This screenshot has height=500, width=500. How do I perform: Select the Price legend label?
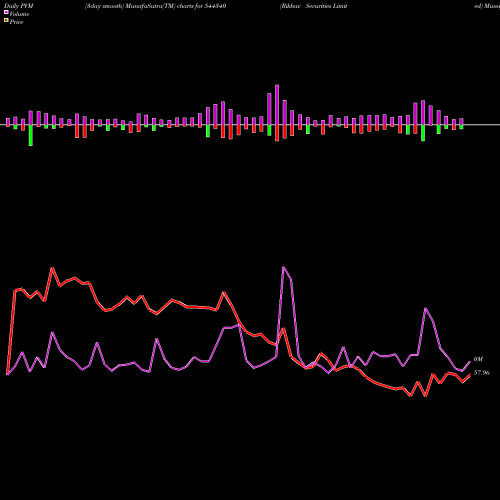click(16, 22)
